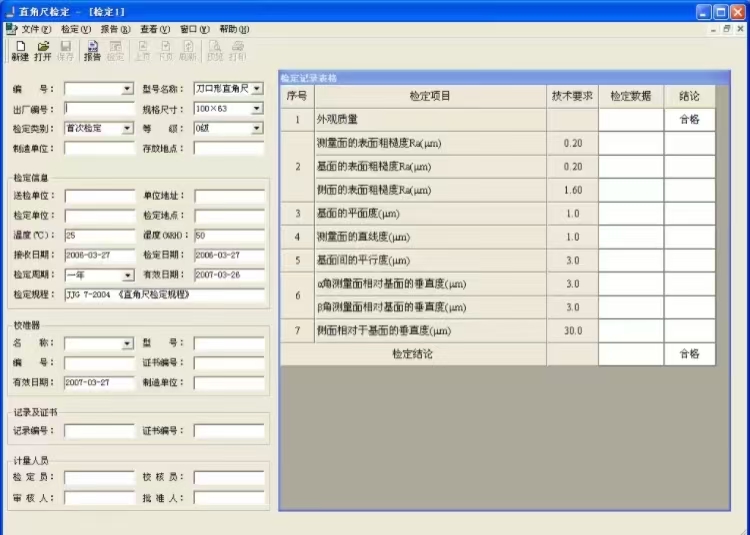Viewport: 750px width, 535px height.
Task: Click the 检定日期 field showing 2006-03-27
Action: coord(229,255)
